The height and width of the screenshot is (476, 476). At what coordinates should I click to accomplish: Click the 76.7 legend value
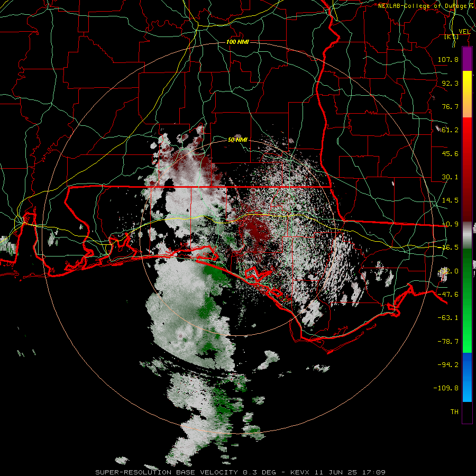click(450, 106)
